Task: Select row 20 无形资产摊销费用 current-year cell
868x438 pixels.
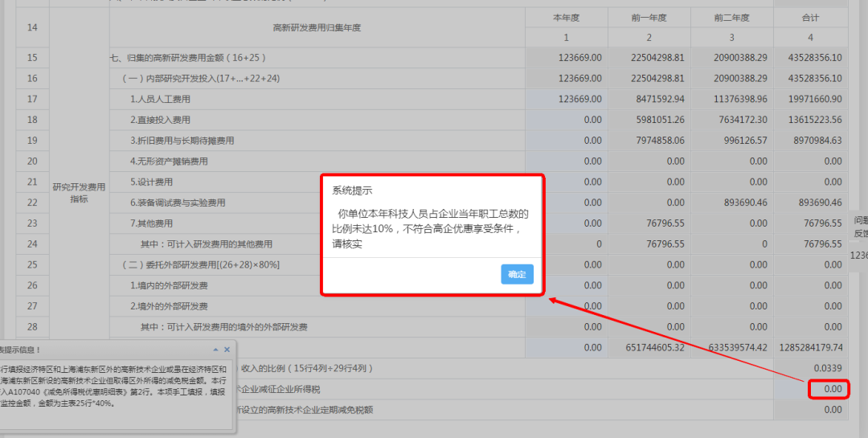Action: [566, 162]
